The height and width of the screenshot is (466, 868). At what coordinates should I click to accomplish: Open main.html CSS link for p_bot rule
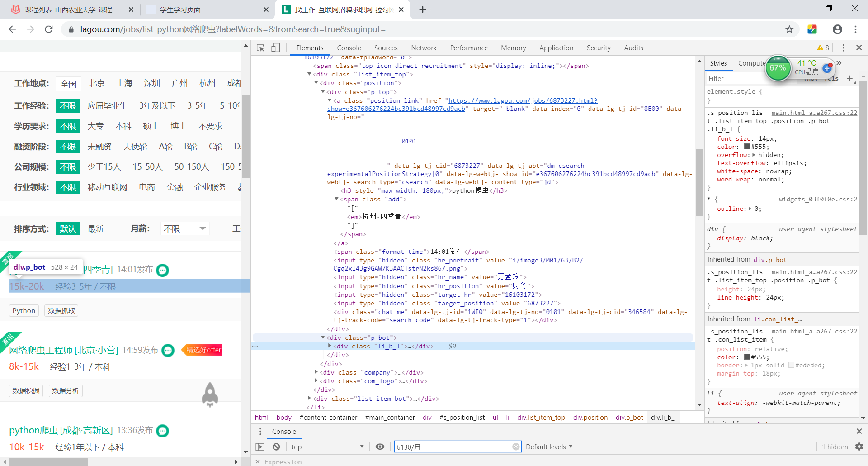click(814, 272)
